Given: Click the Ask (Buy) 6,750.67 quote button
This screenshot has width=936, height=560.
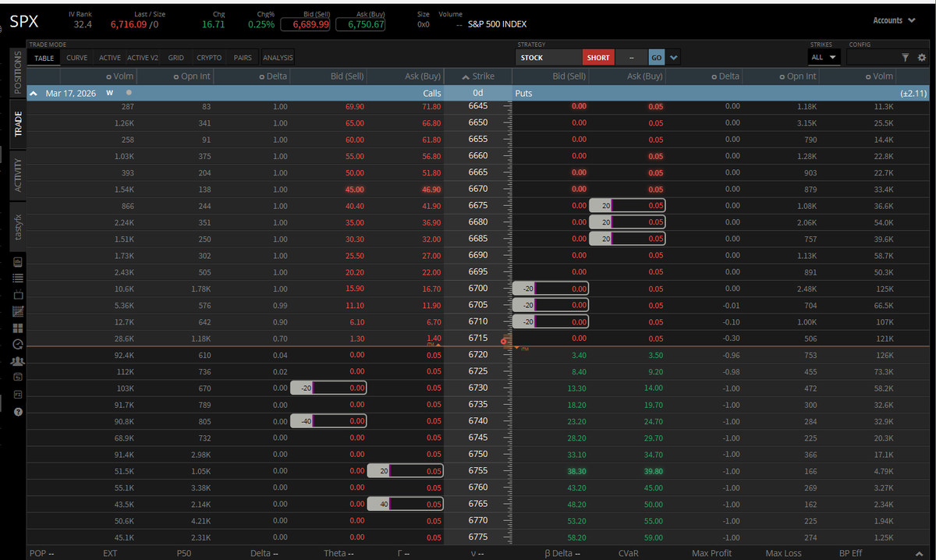Looking at the screenshot, I should pyautogui.click(x=360, y=24).
